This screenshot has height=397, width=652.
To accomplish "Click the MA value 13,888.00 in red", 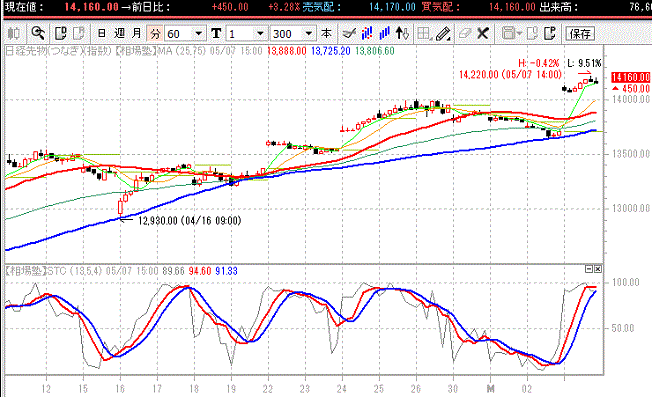I will coord(287,51).
